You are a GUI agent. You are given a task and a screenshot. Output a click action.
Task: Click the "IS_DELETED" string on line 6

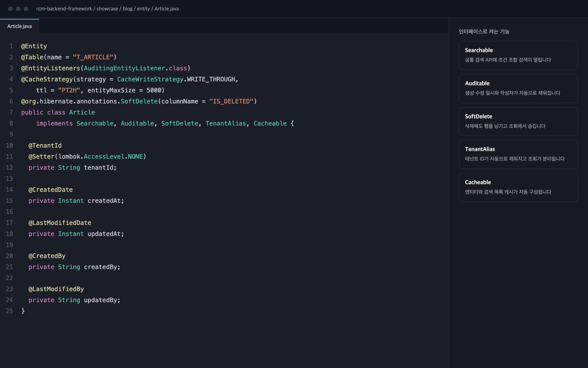tap(231, 101)
